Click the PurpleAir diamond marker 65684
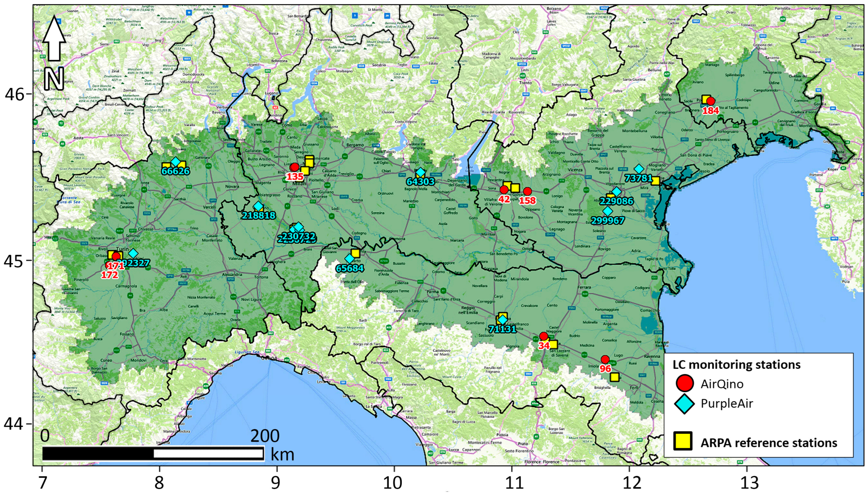 tap(349, 259)
